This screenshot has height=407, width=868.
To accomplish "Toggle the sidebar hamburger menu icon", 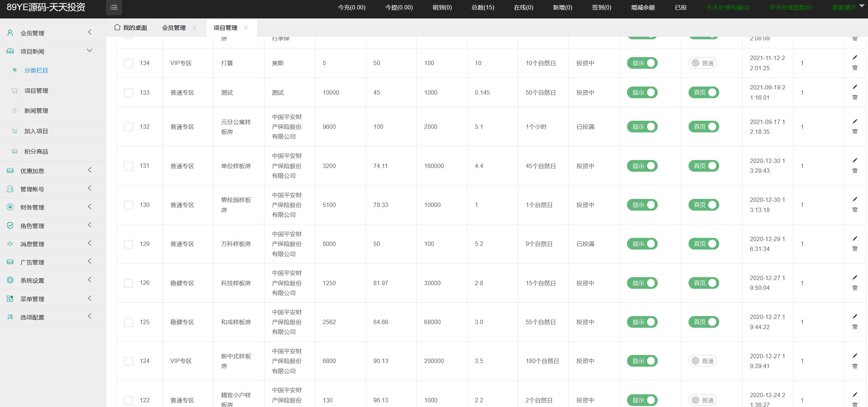I will coord(114,7).
